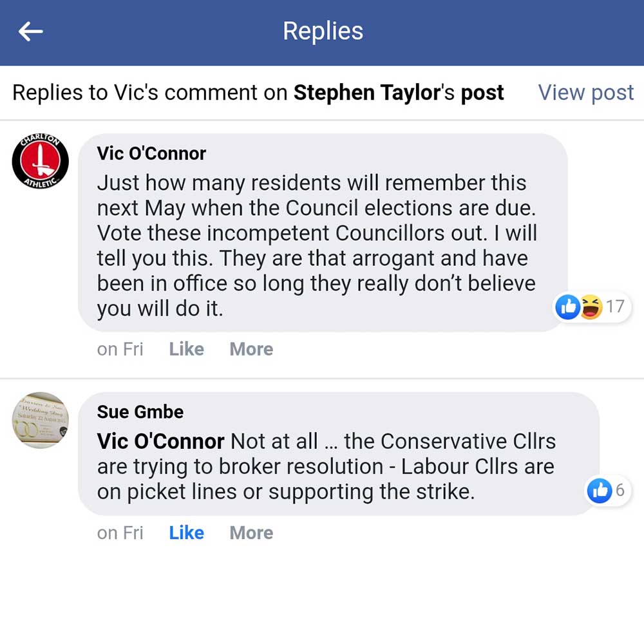Tap the back arrow in the header
This screenshot has height=644, width=644.
pos(30,32)
